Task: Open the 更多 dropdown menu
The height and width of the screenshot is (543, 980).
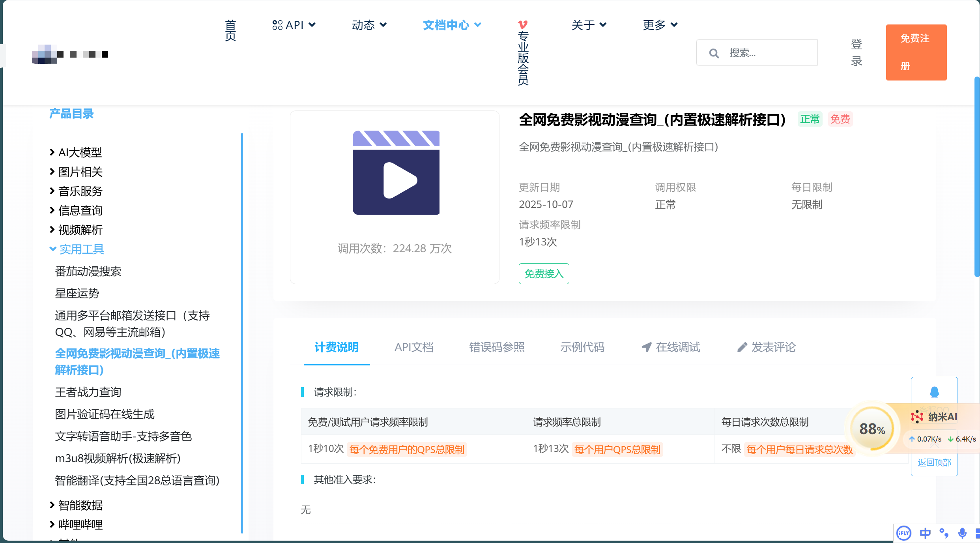Action: [x=660, y=25]
